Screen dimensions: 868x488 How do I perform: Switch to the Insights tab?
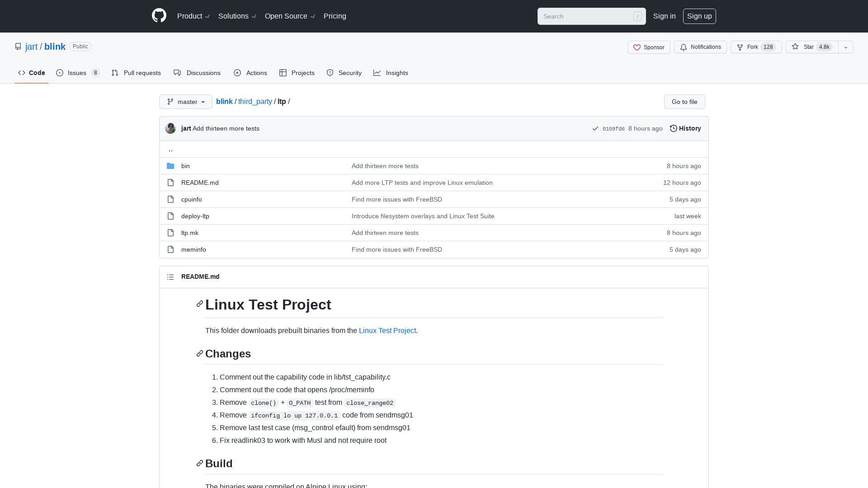tap(391, 73)
